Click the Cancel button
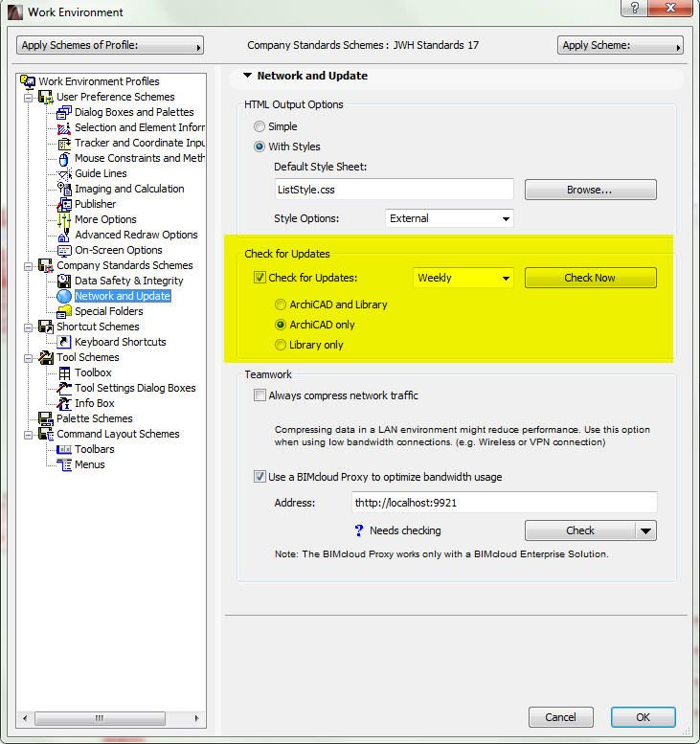The width and height of the screenshot is (700, 744). click(x=560, y=717)
